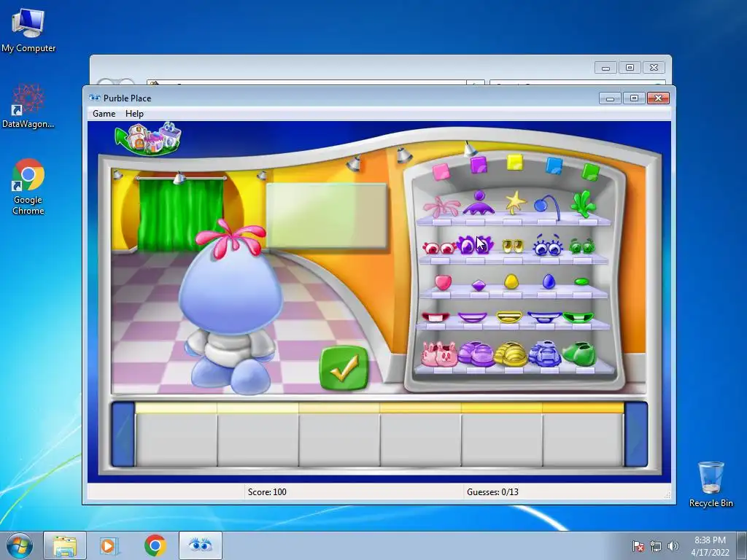Choose the blue teardrop nose
The height and width of the screenshot is (560, 747).
(x=549, y=281)
